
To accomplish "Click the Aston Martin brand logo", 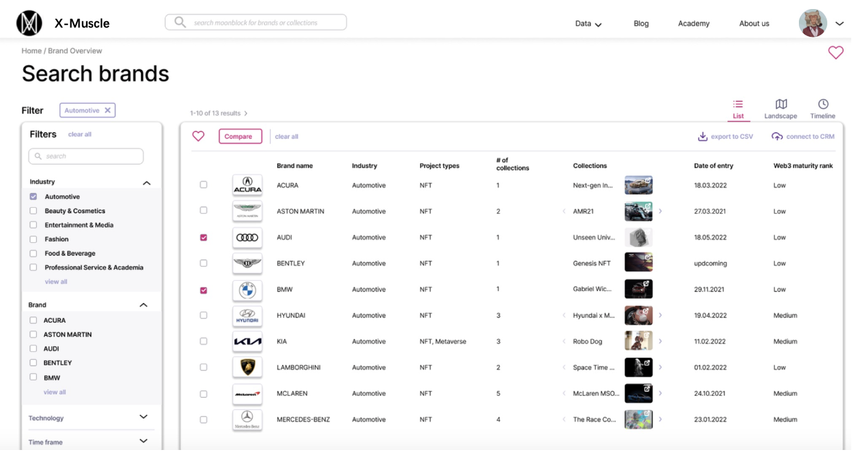I will coord(247,211).
